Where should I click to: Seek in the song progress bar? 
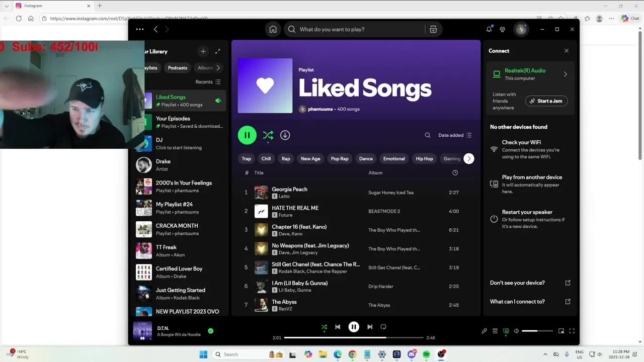coord(354,338)
